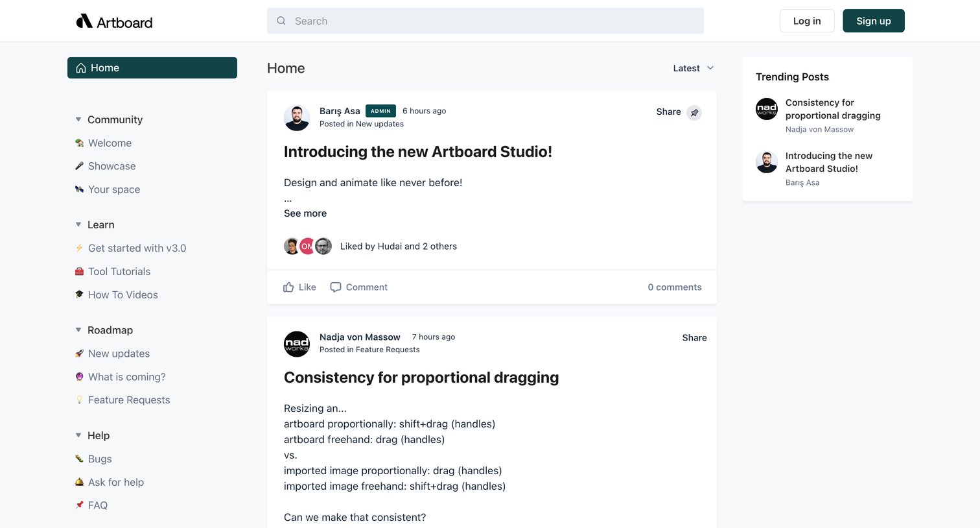
Task: Collapse the Help section triangle
Action: [x=78, y=435]
